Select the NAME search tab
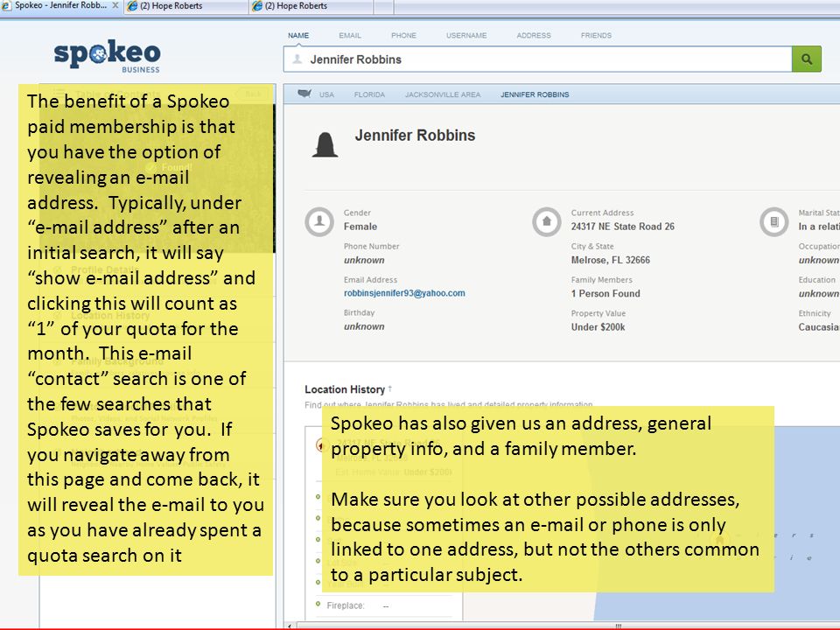 pos(298,35)
